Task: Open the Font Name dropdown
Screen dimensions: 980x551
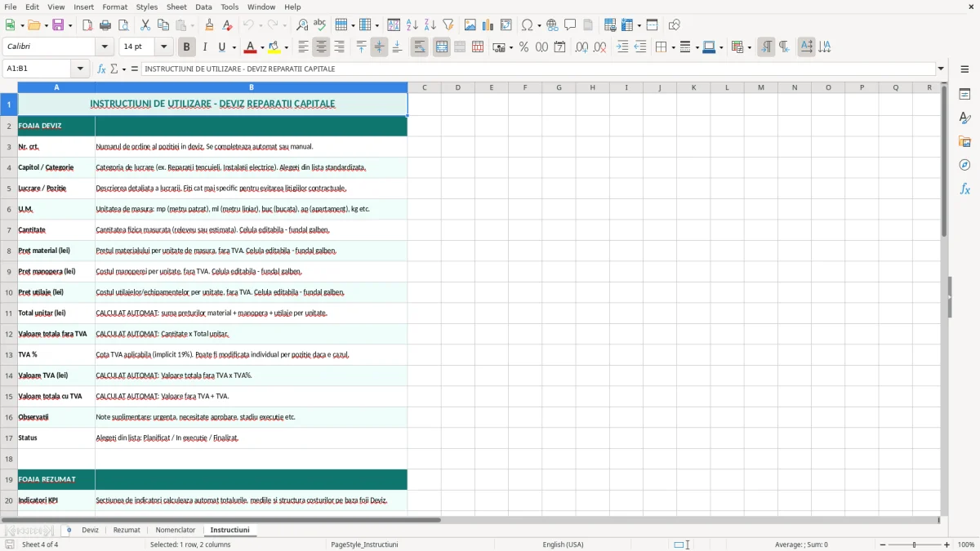Action: click(x=105, y=47)
